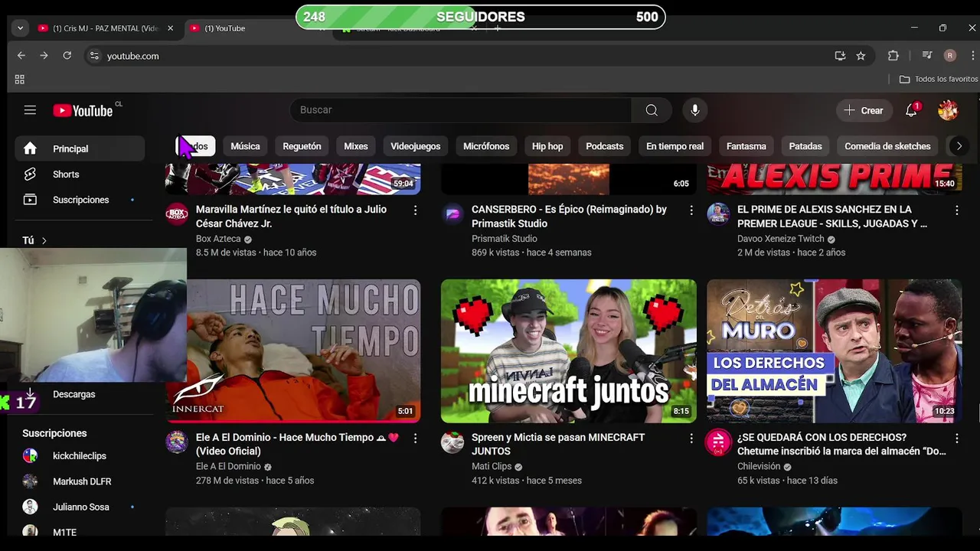Open Shorts in sidebar

point(80,174)
